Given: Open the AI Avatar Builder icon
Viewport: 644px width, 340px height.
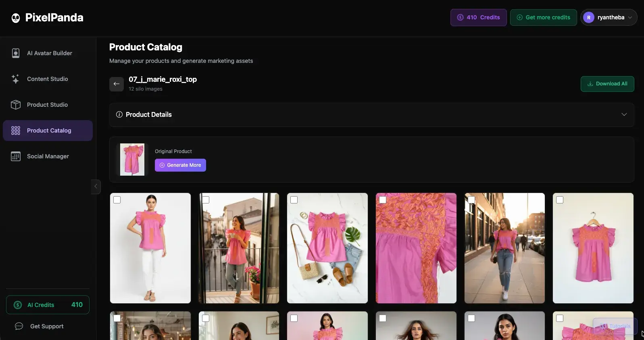Looking at the screenshot, I should [x=16, y=53].
